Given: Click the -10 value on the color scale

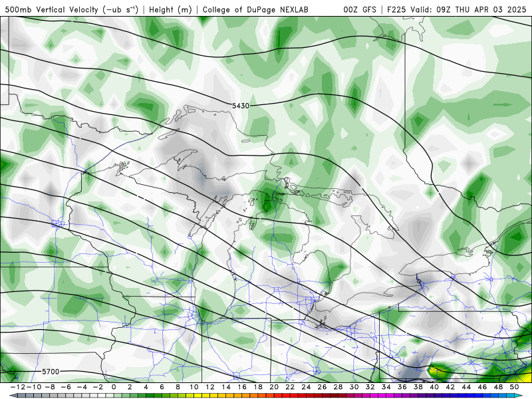Looking at the screenshot, I should pyautogui.click(x=33, y=387).
